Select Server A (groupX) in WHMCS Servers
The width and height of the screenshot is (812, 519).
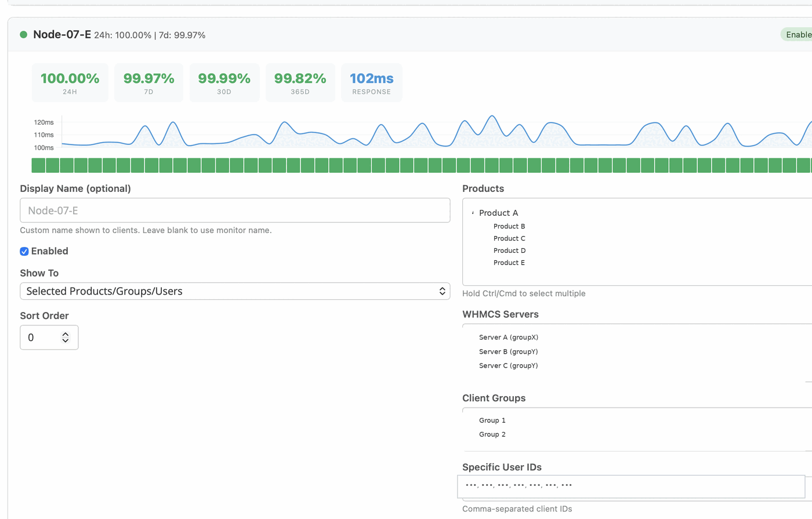(x=509, y=337)
